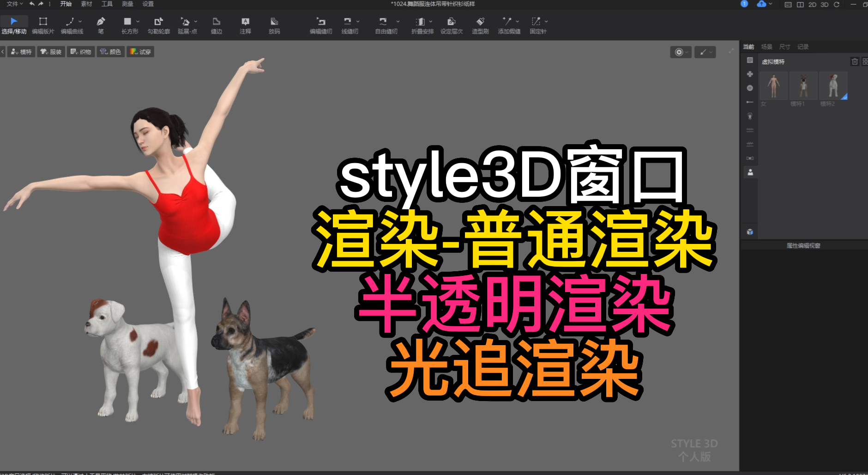Select the 缝边 seam allowance tool
This screenshot has height=475, width=868.
click(x=216, y=25)
